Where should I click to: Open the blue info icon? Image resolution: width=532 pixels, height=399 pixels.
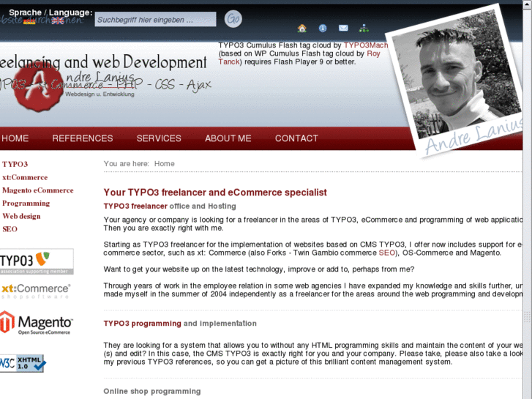(x=323, y=28)
